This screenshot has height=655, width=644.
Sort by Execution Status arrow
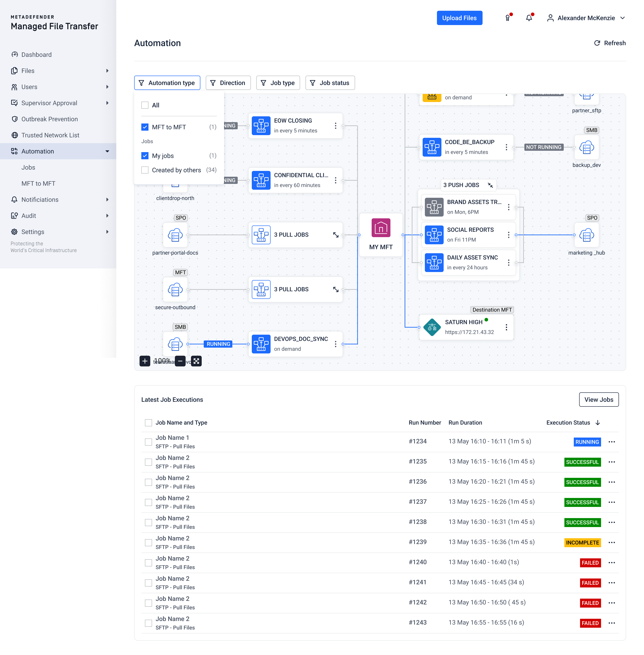pos(598,423)
